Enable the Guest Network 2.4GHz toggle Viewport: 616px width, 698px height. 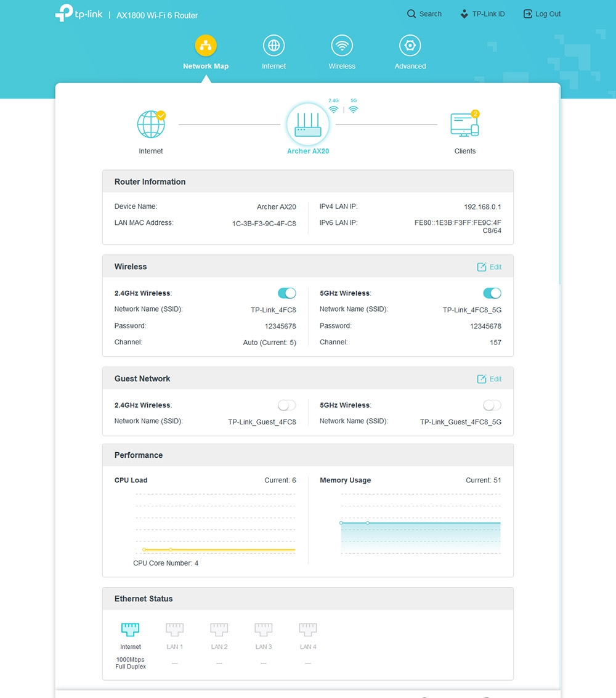[x=287, y=405]
